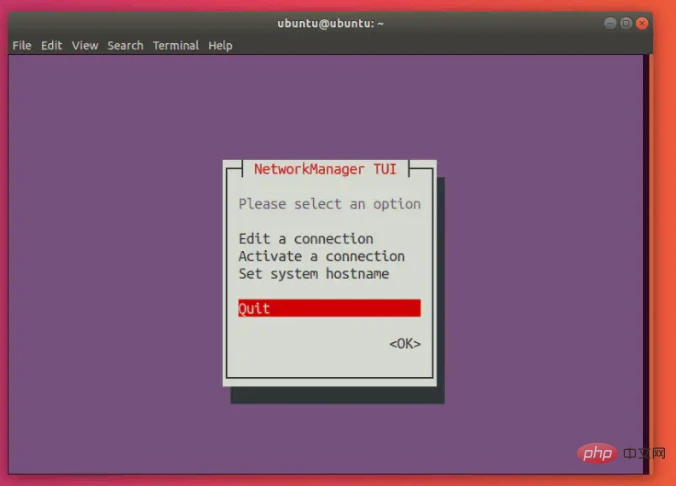Screen dimensions: 676x486
Task: Click the NetworkManager TUI dialog title
Action: pyautogui.click(x=325, y=169)
